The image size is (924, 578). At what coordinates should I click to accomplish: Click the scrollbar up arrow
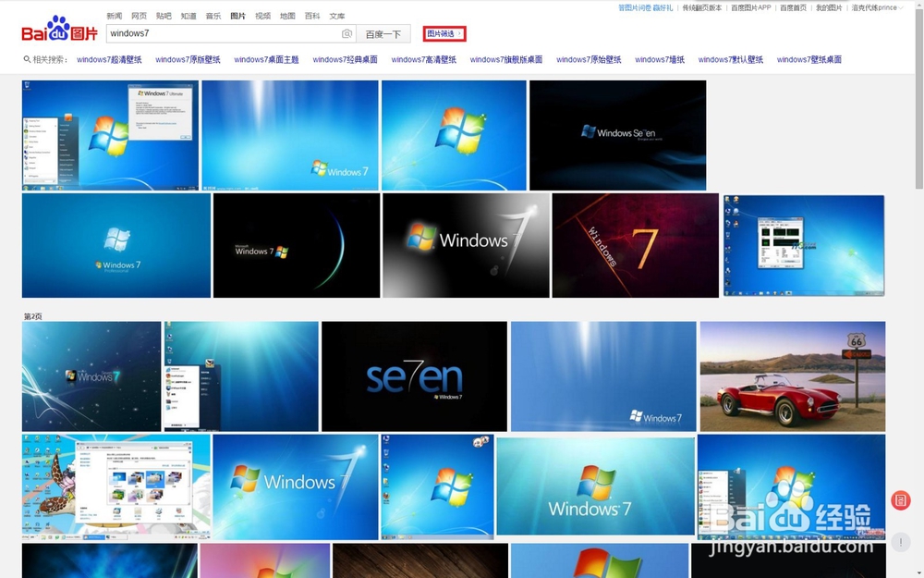tap(919, 4)
